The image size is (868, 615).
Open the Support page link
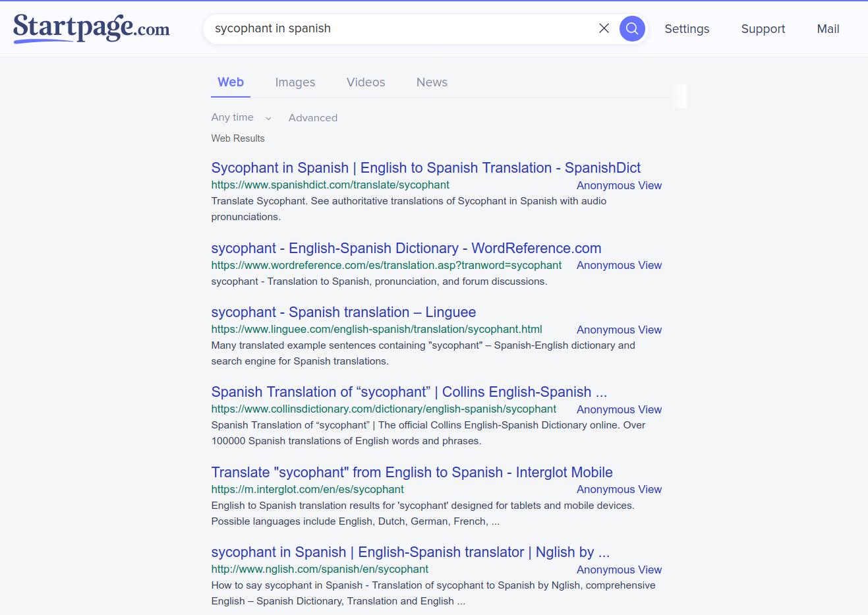click(763, 29)
